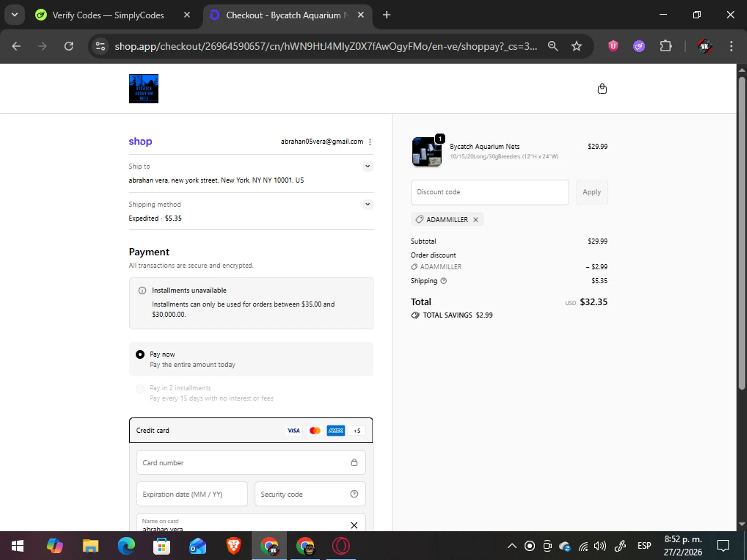Click the $32.35 total amount
Image resolution: width=747 pixels, height=560 pixels.
(593, 302)
